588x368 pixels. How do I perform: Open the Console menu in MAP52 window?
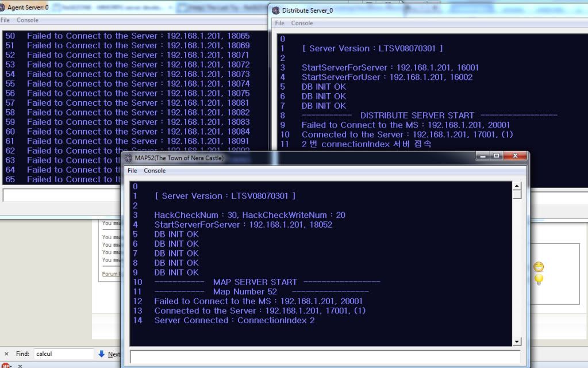pos(154,171)
